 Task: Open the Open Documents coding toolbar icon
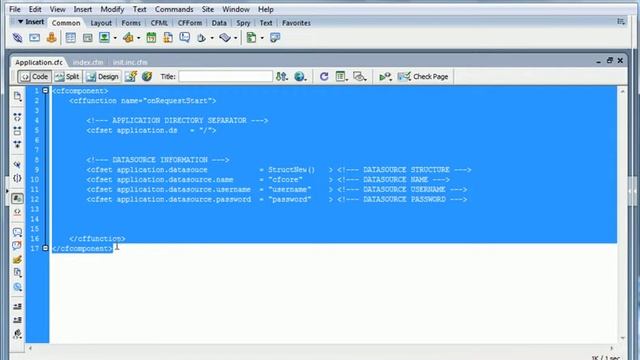pos(17,96)
